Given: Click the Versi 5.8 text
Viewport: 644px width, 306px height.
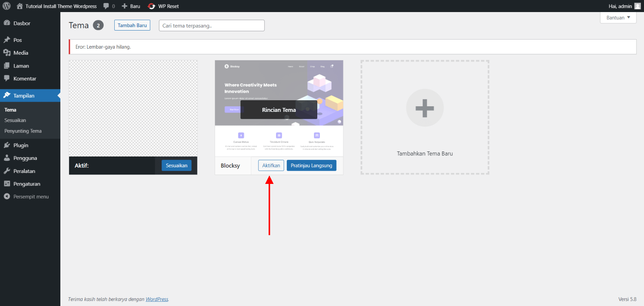Looking at the screenshot, I should click(x=627, y=299).
